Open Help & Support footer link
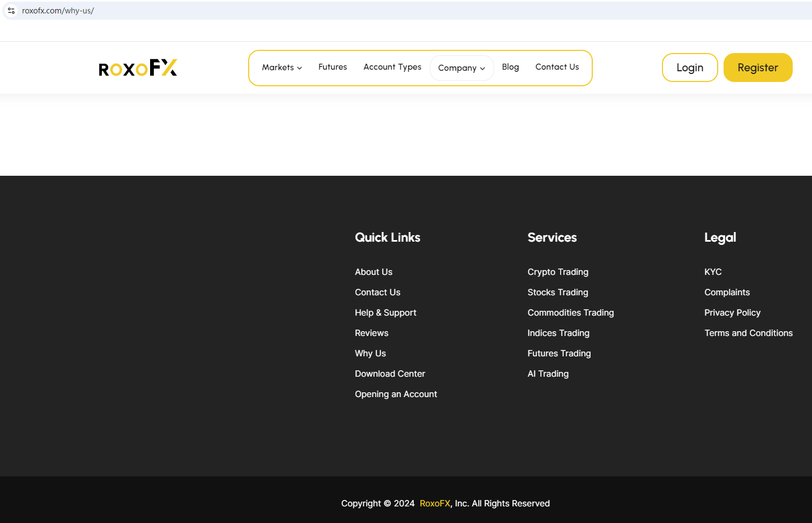Screen dimensions: 812x523 [x=385, y=313]
